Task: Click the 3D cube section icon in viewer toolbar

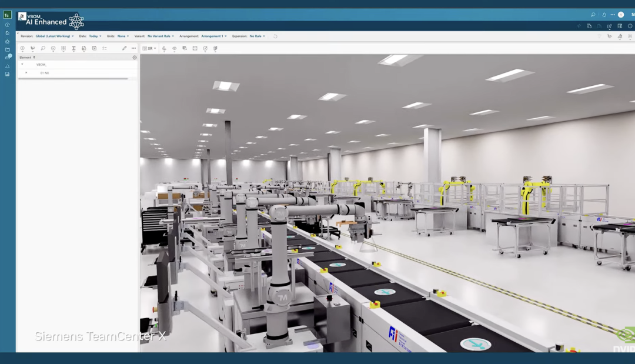Action: 215,48
